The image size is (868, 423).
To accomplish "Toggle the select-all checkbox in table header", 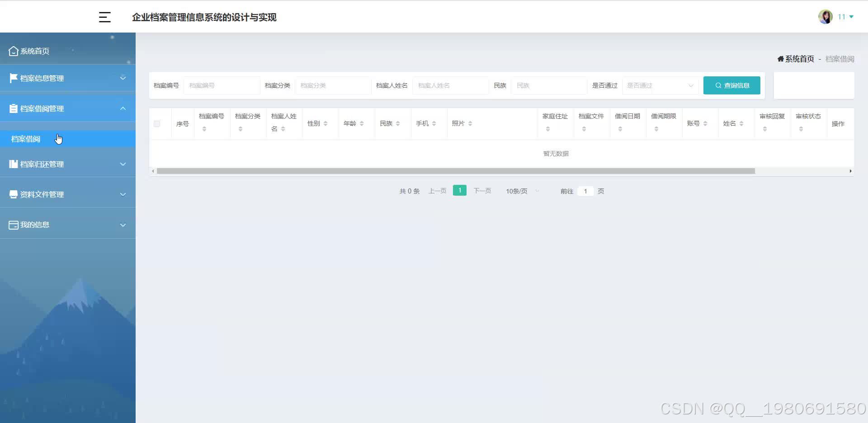I will click(x=157, y=123).
